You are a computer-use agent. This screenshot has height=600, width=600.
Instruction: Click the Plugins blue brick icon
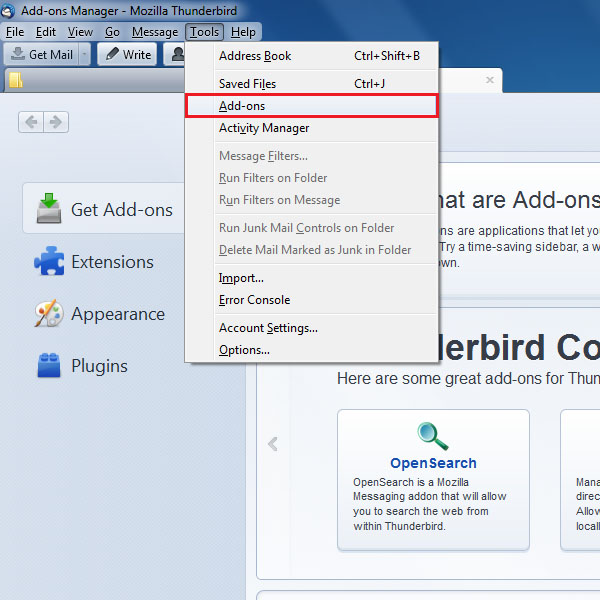pos(49,365)
